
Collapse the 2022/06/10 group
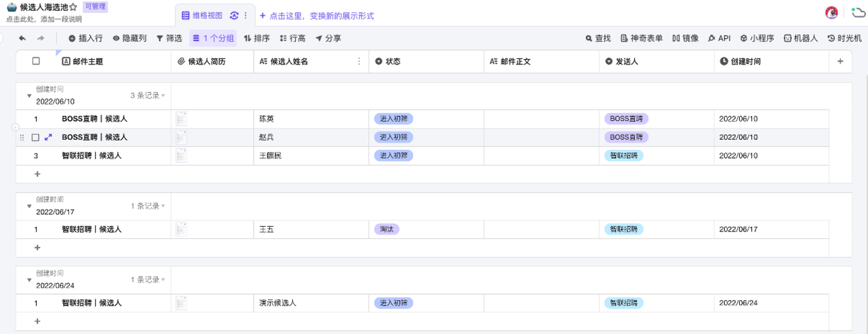pyautogui.click(x=29, y=96)
